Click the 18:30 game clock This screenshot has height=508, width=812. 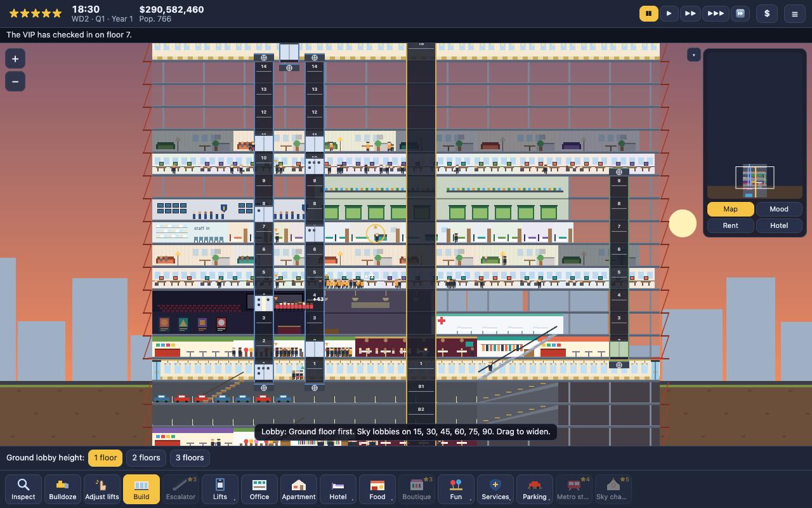pos(86,10)
